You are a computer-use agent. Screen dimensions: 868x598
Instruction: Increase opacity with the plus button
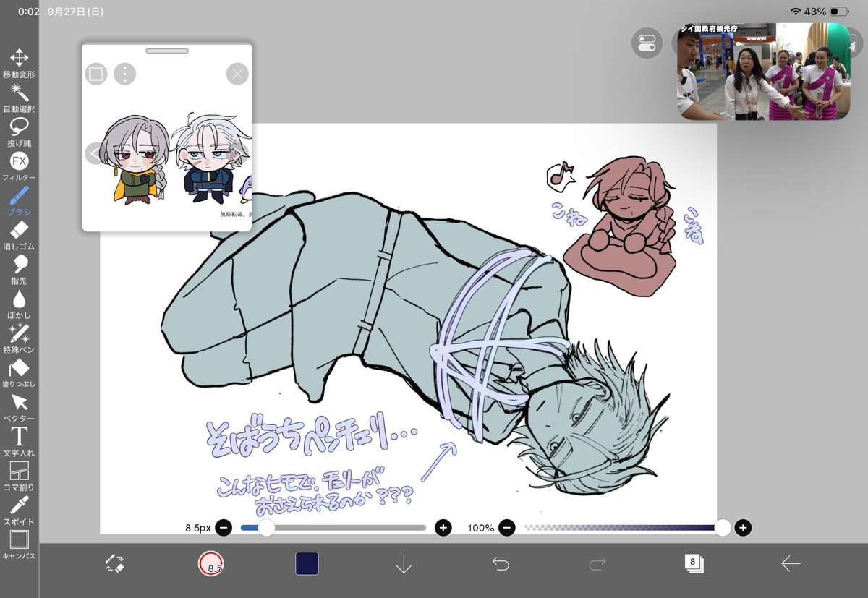point(742,528)
